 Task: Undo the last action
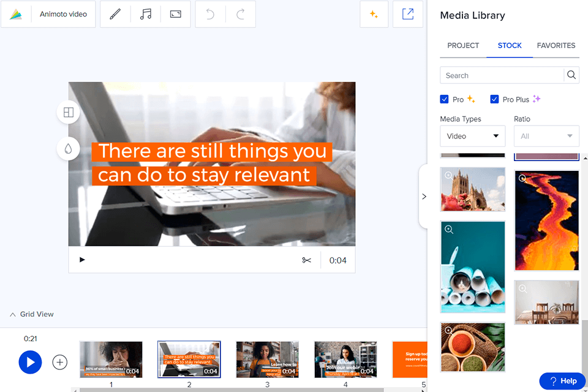[x=210, y=14]
